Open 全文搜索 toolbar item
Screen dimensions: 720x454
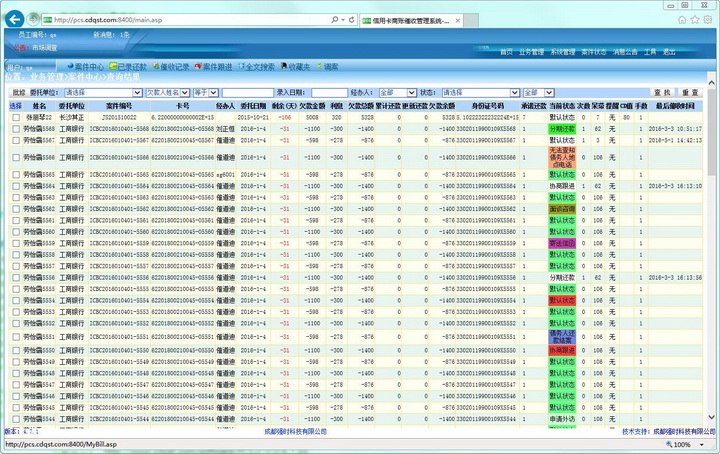tap(256, 67)
